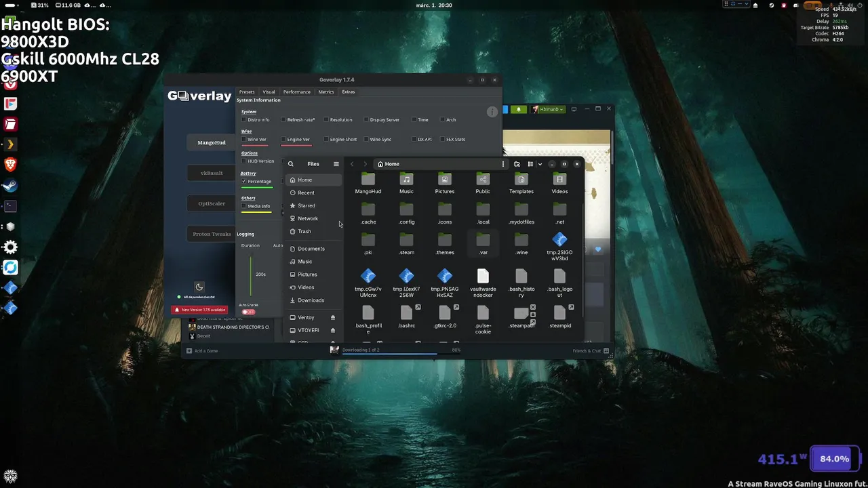The width and height of the screenshot is (868, 488).
Task: Tick the Wine Ver checkbox
Action: coord(244,140)
